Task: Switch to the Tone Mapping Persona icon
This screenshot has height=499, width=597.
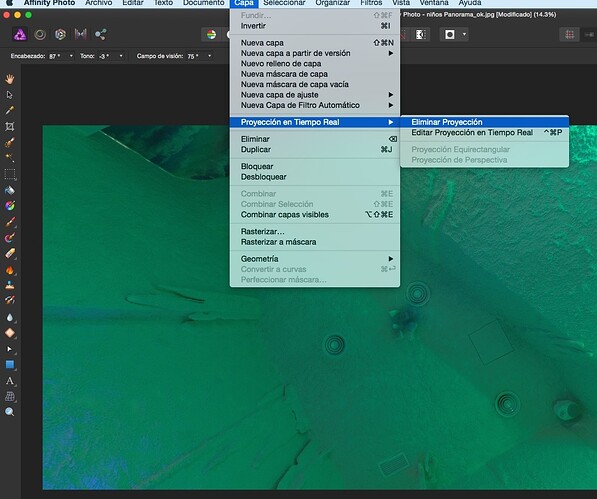Action: 80,35
